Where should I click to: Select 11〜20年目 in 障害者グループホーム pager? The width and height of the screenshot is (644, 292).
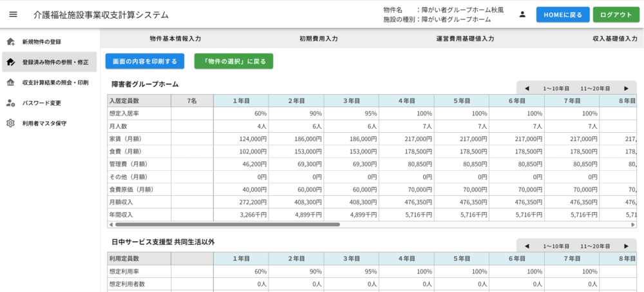point(595,88)
